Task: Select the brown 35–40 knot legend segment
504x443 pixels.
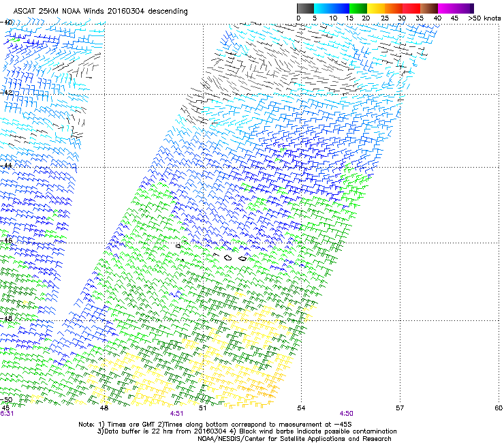Action: click(429, 8)
